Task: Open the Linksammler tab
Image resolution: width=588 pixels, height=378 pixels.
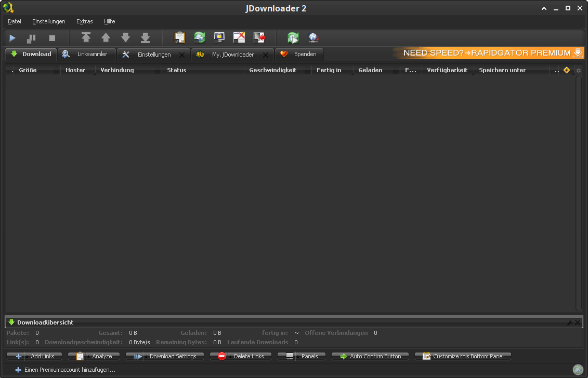Action: [87, 55]
